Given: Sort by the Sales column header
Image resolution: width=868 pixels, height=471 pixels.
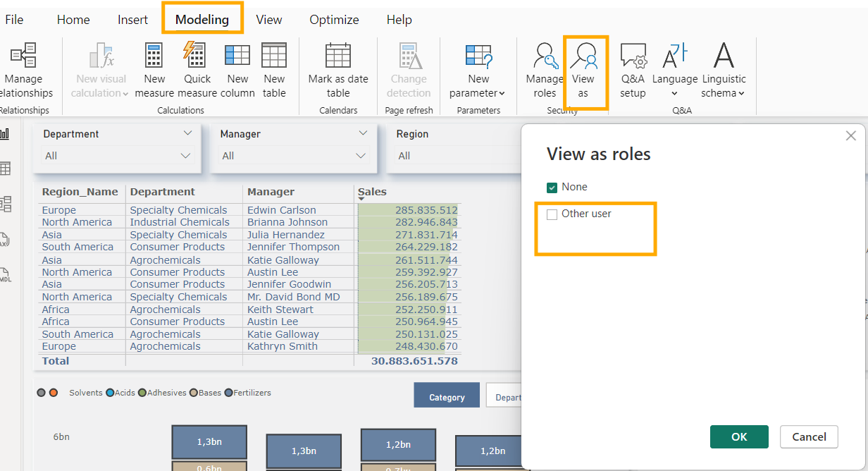Looking at the screenshot, I should pos(372,192).
